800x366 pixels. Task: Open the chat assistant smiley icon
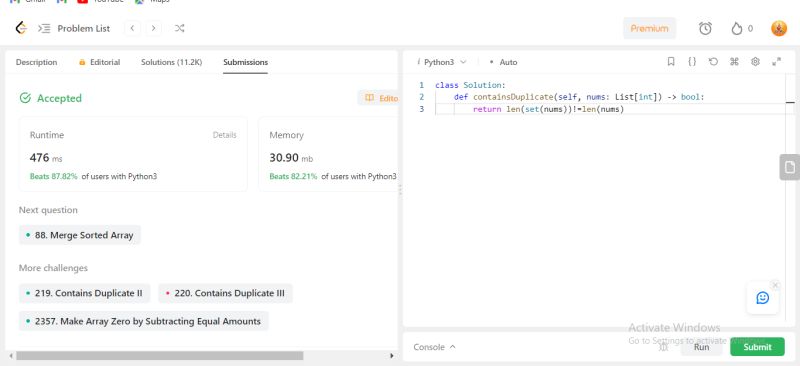click(x=762, y=298)
